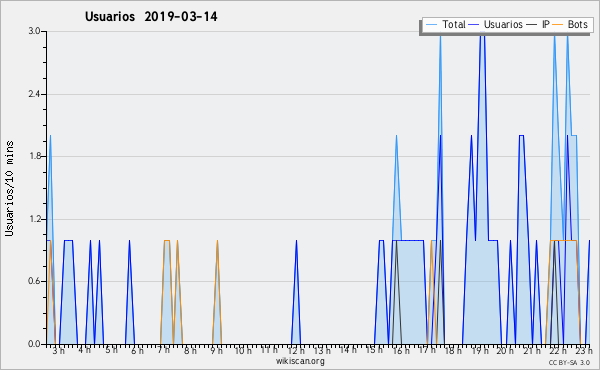Click the '9 h' x-axis label

217,351
